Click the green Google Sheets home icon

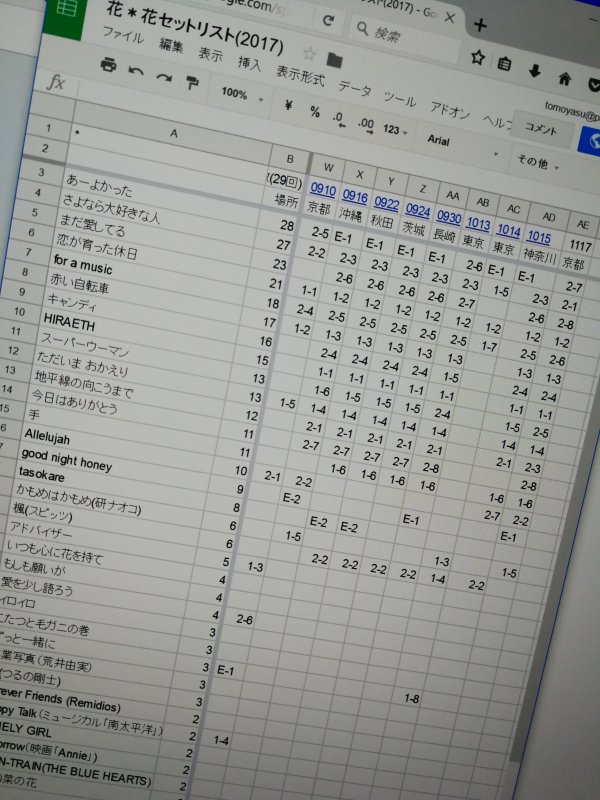[65, 14]
